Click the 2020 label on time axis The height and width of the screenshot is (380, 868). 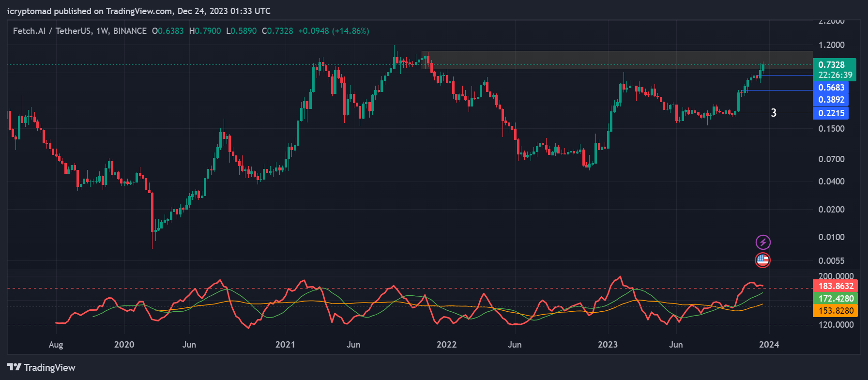point(124,345)
